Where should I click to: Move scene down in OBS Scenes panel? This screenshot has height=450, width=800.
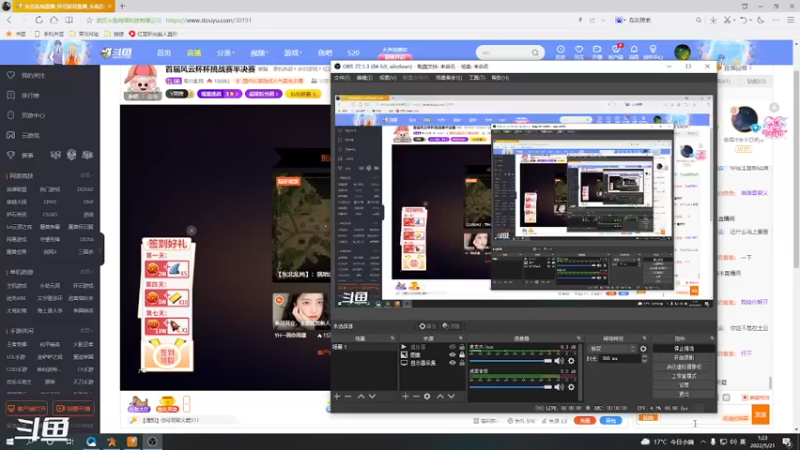(372, 396)
